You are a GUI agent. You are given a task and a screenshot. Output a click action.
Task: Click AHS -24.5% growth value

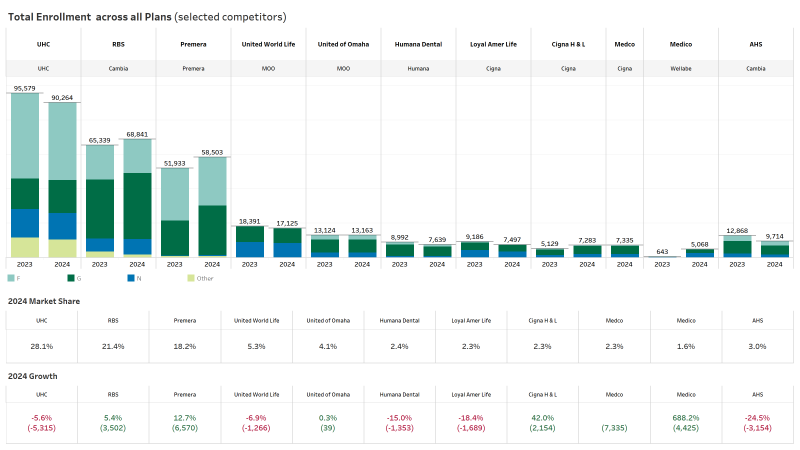pyautogui.click(x=758, y=418)
